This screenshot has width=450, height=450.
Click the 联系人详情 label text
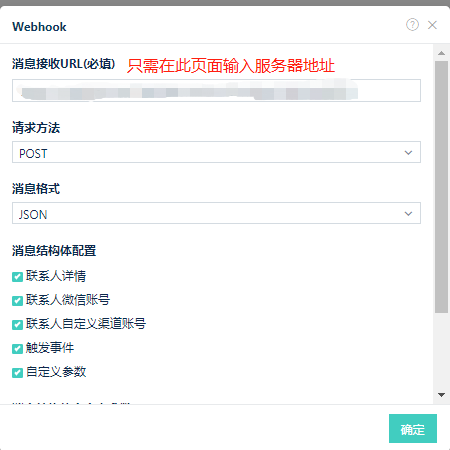pos(56,276)
